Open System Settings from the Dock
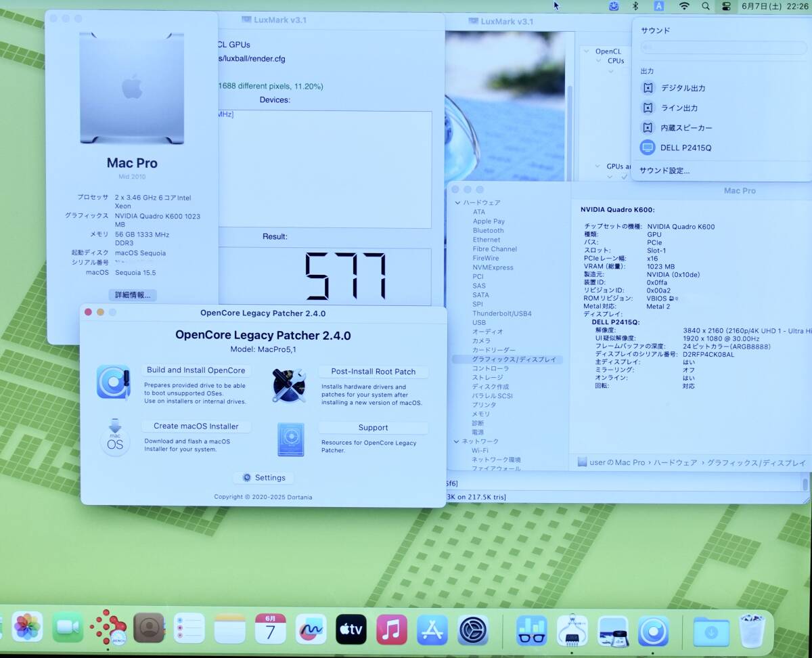Image resolution: width=812 pixels, height=658 pixels. coord(473,630)
